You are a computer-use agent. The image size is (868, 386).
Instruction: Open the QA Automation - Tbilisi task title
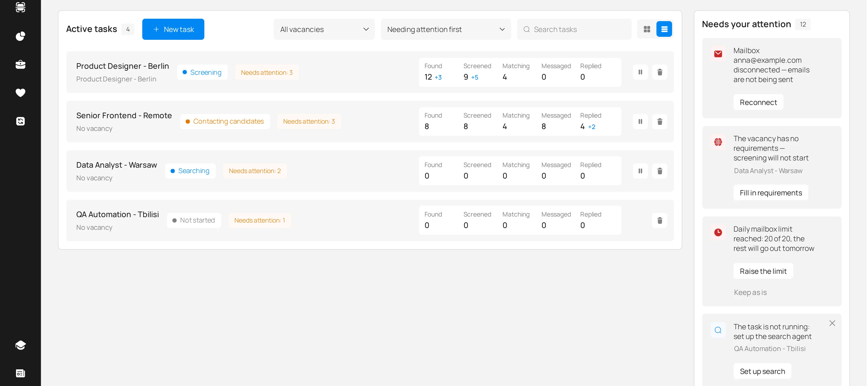tap(117, 214)
